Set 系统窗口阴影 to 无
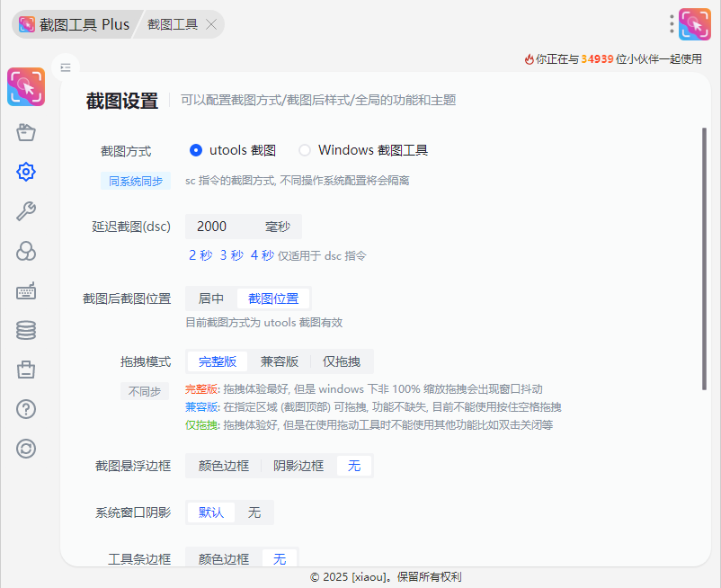The image size is (721, 588). pyautogui.click(x=254, y=512)
